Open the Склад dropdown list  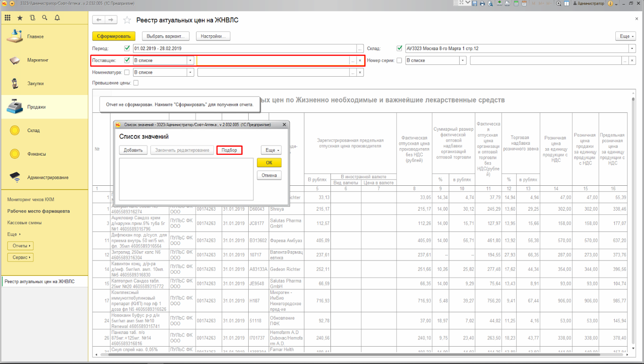632,48
